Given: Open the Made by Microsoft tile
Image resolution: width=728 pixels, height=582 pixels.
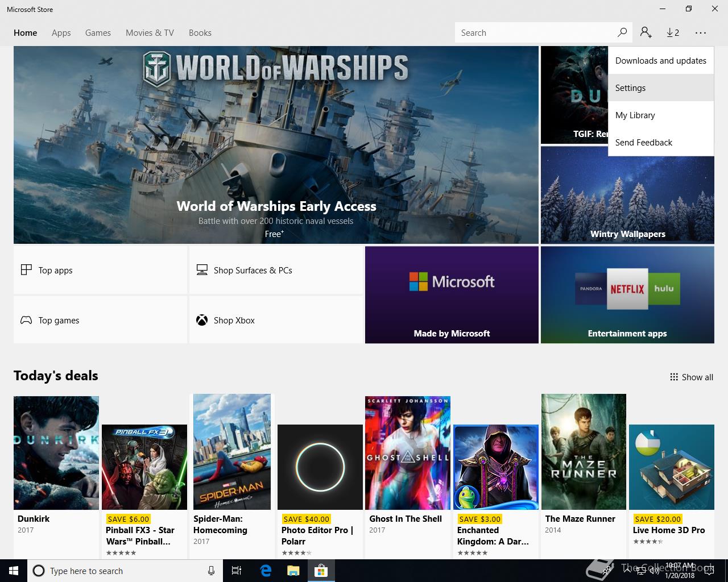Looking at the screenshot, I should (452, 294).
